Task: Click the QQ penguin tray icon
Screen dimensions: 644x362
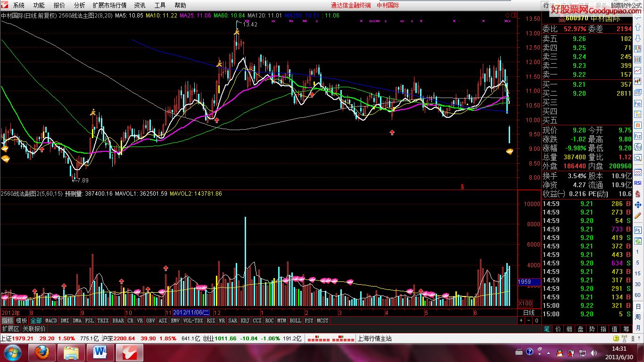Action: [x=559, y=352]
